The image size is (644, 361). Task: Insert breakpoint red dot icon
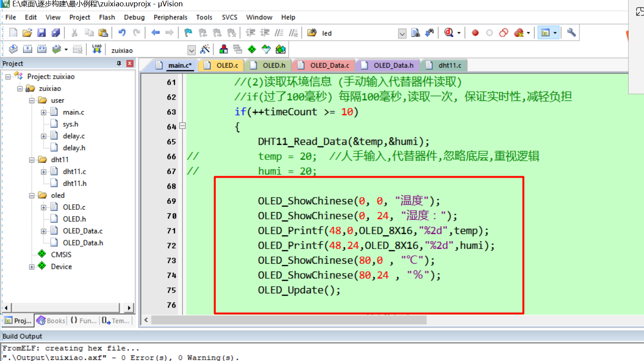pyautogui.click(x=475, y=33)
